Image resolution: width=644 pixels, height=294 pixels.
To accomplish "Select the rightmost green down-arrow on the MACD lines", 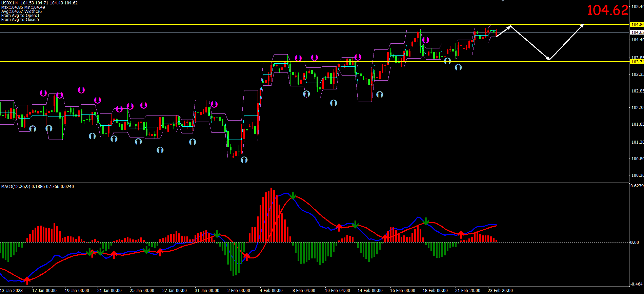I will pyautogui.click(x=426, y=222).
